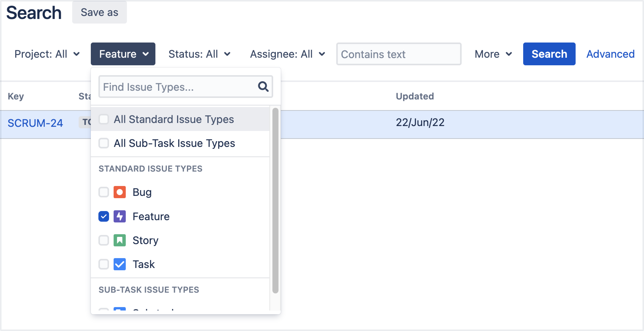Click the purple Feature lightning icon
This screenshot has height=331, width=644.
(x=119, y=216)
